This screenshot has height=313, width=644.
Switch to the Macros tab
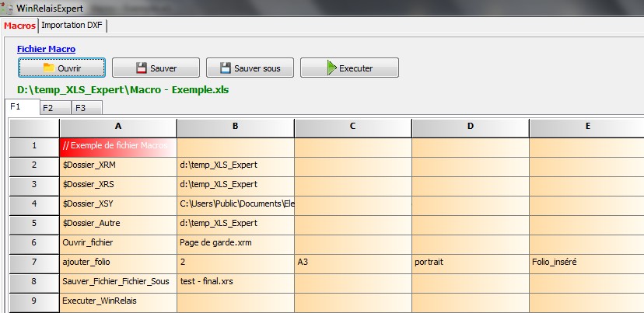coord(19,26)
